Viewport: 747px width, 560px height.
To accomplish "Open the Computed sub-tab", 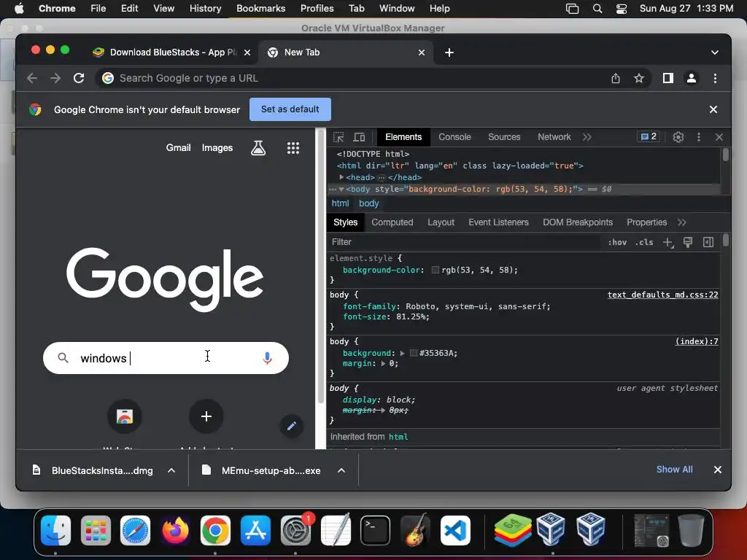I will point(392,222).
